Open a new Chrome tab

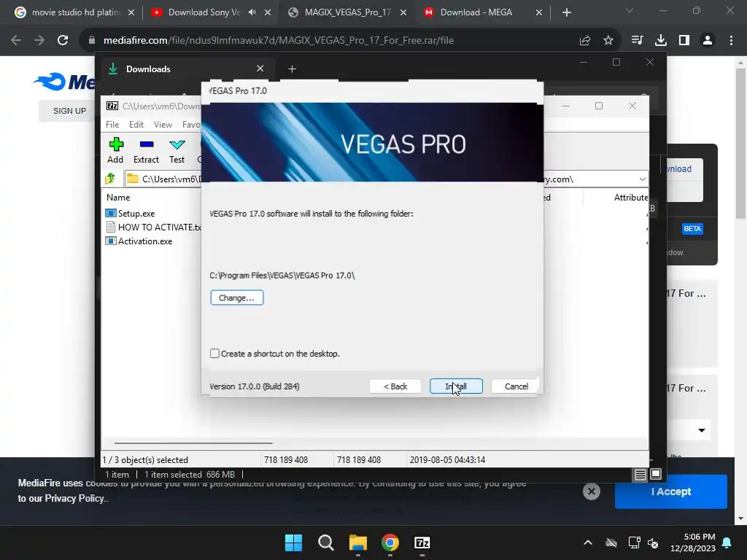[566, 12]
